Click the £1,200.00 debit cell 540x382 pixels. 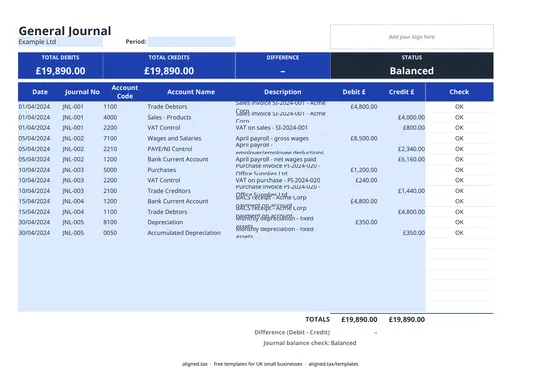[x=364, y=170]
